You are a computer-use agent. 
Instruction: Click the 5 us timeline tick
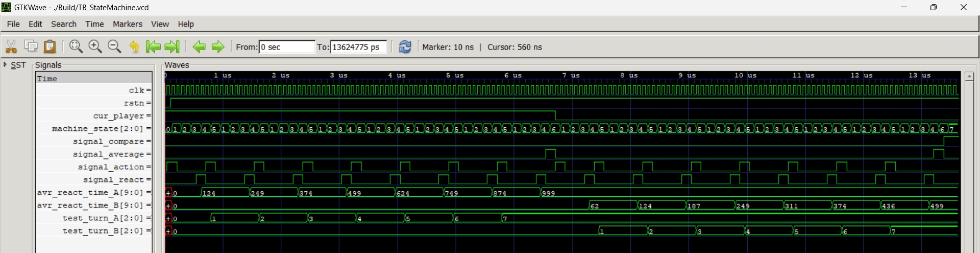(454, 75)
